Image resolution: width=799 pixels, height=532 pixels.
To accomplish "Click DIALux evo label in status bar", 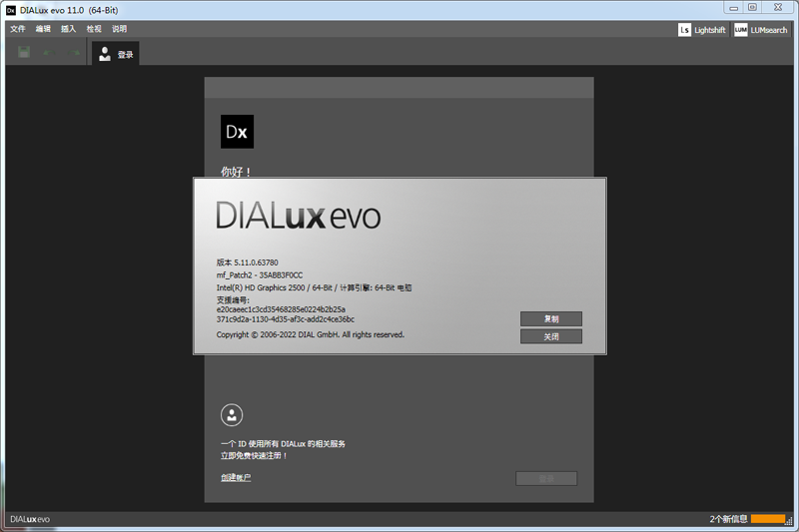I will (x=30, y=519).
